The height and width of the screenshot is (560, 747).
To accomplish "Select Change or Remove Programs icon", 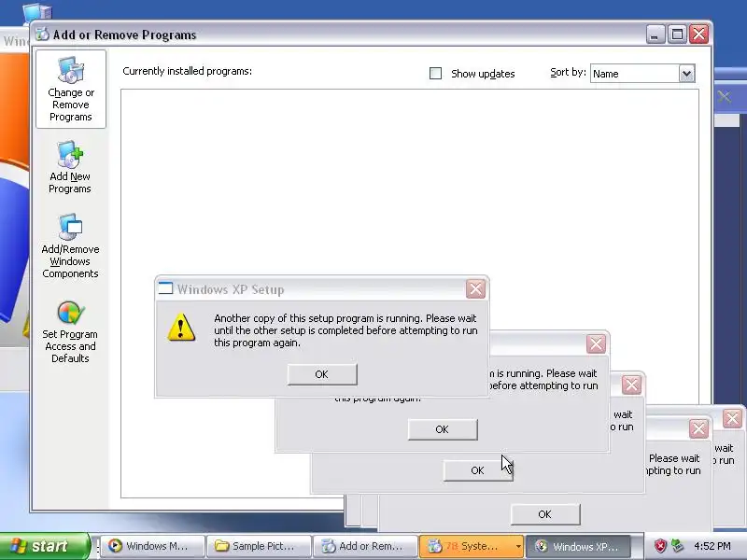I will 71,89.
